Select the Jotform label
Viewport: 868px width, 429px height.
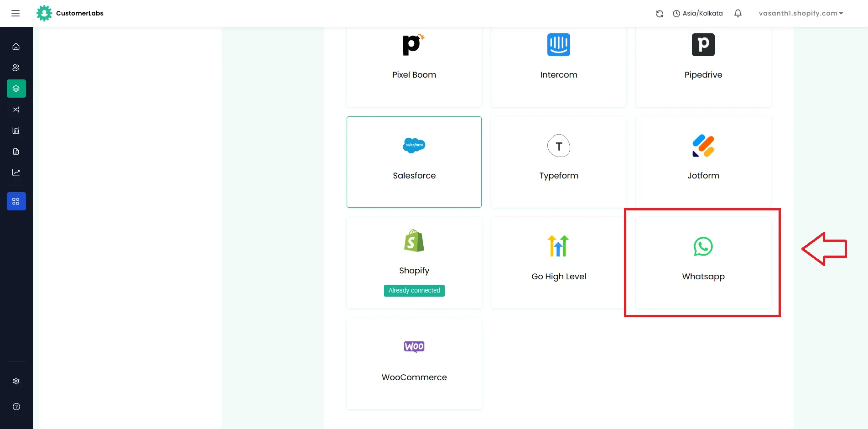pyautogui.click(x=703, y=176)
